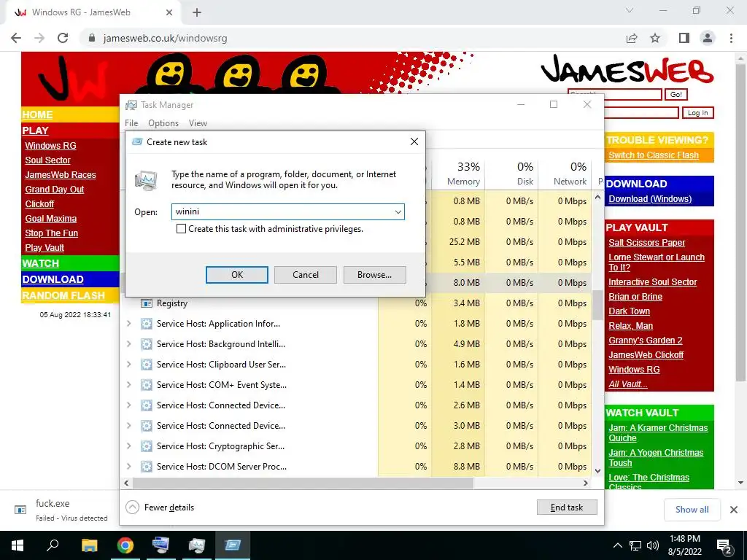Click the network tray icon
Screen dimensions: 747x560
click(635, 545)
